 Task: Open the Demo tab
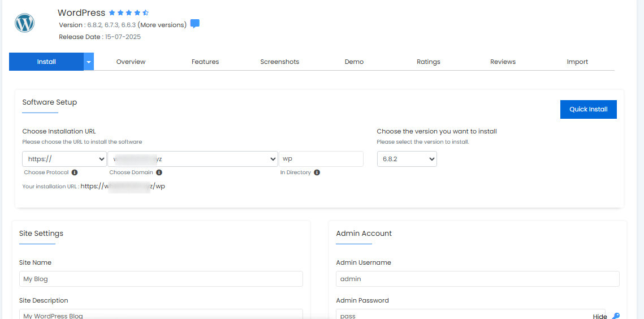click(x=354, y=62)
